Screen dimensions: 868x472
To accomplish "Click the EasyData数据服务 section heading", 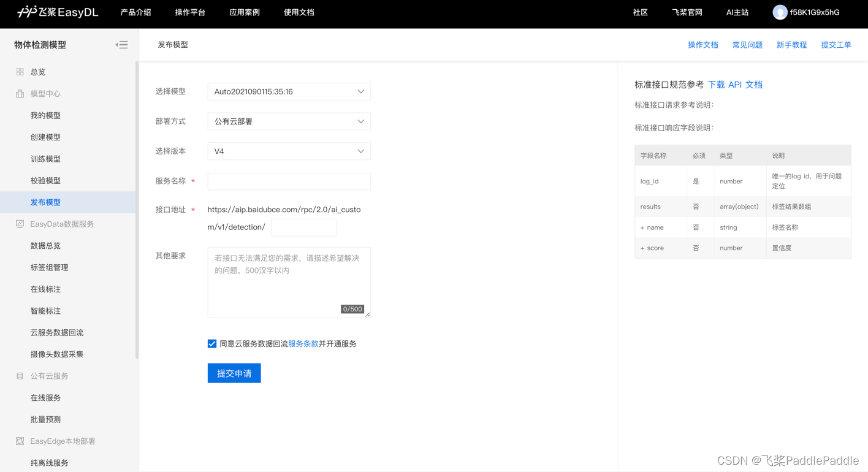I will click(62, 224).
